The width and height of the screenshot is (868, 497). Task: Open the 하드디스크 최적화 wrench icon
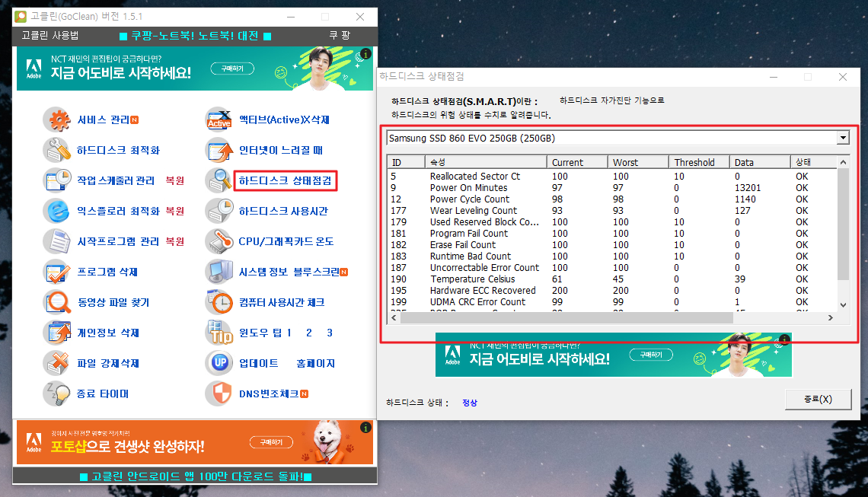coord(57,150)
